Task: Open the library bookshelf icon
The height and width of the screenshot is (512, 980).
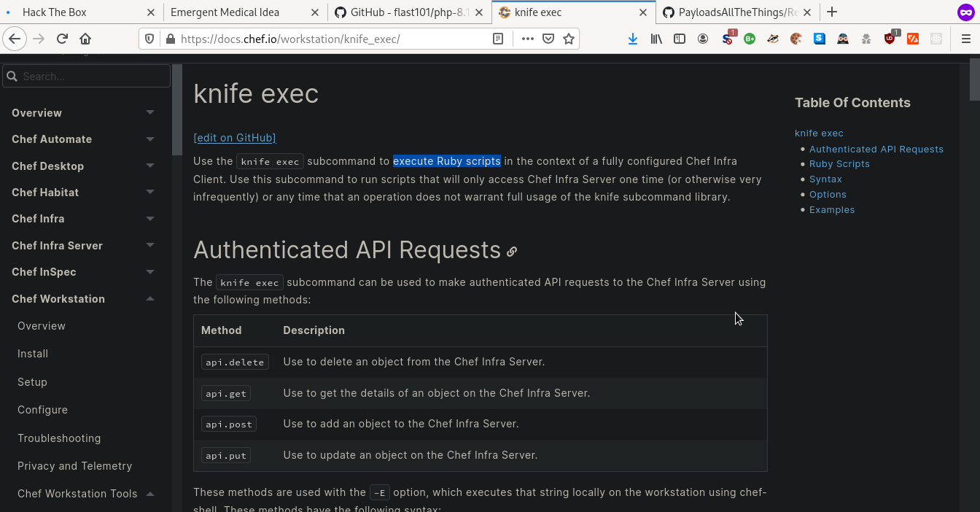Action: (x=656, y=39)
